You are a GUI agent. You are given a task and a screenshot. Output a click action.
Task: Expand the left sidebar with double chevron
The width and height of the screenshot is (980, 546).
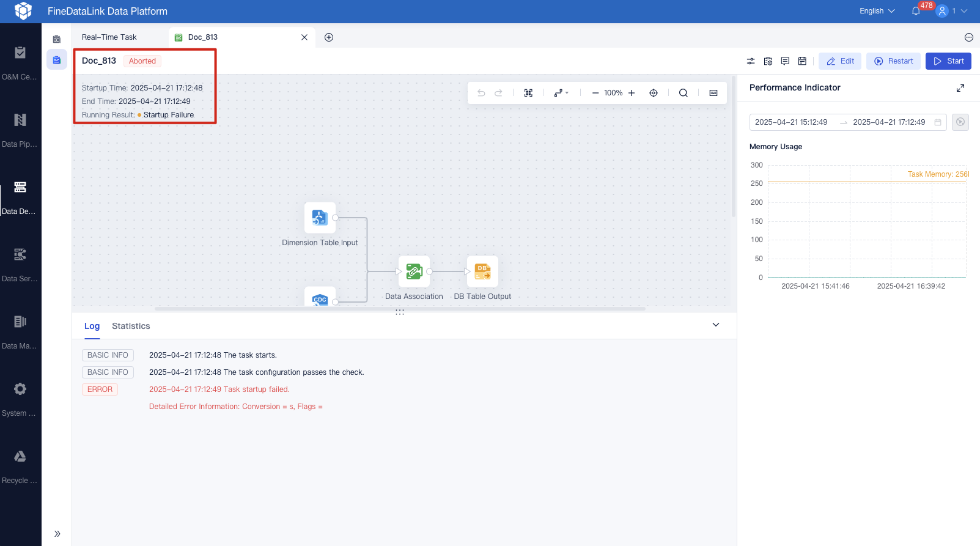pyautogui.click(x=57, y=534)
